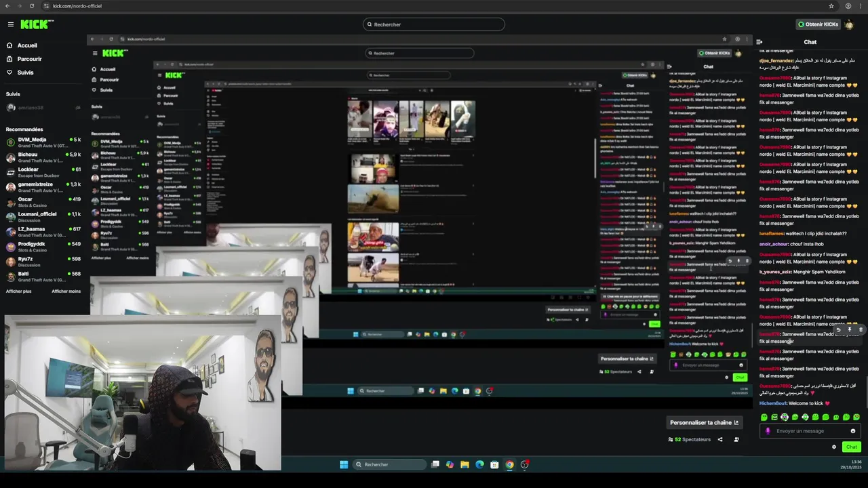Open Task View on the bottom taskbar

click(435, 464)
